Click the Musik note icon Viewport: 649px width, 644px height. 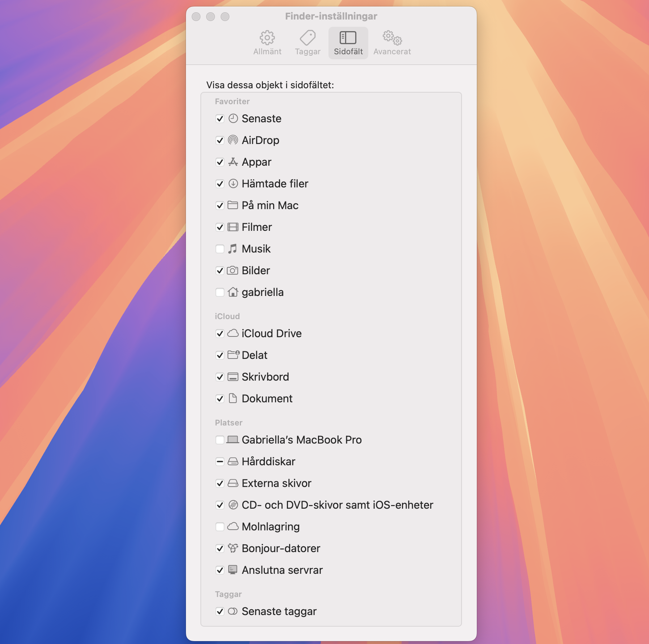coord(233,249)
